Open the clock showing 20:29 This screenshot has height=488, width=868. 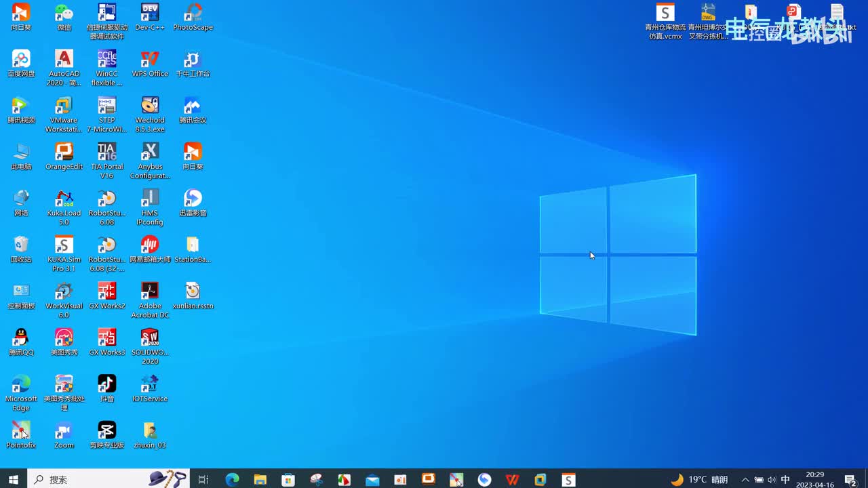coord(815,480)
